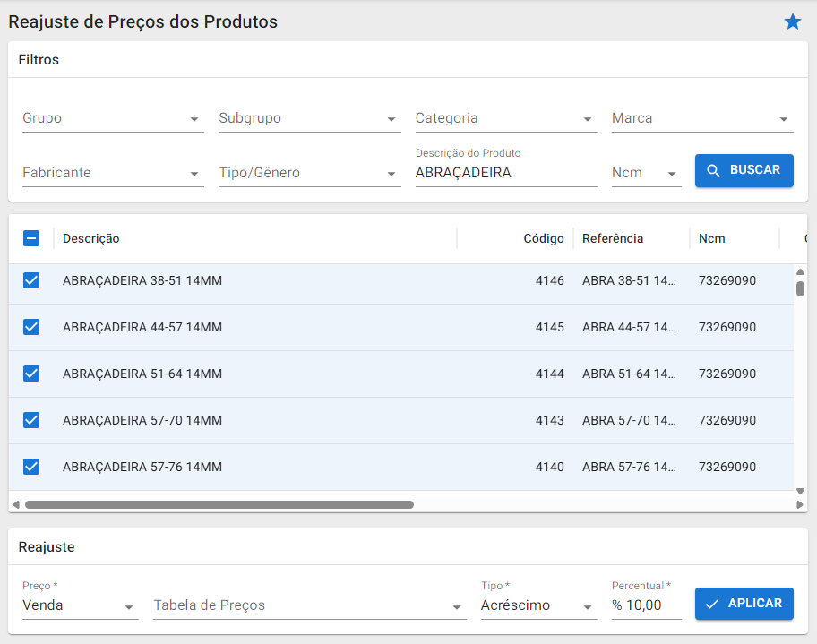Image resolution: width=817 pixels, height=644 pixels.
Task: Change the Acréscimo adjustment type dropdown
Action: [538, 606]
